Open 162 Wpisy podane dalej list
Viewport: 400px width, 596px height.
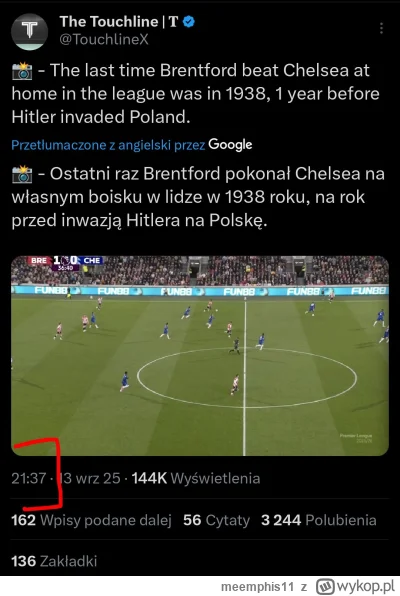point(91,520)
